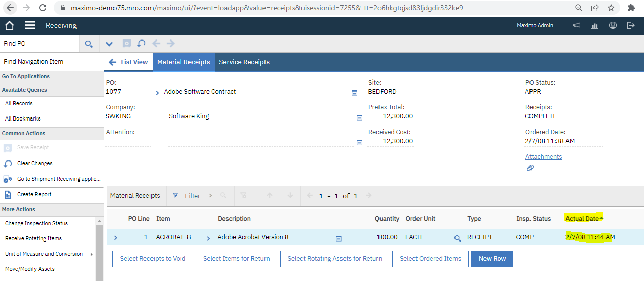Open the Filter link in table toolbar
Viewport: 644px width, 281px height.
pos(193,196)
